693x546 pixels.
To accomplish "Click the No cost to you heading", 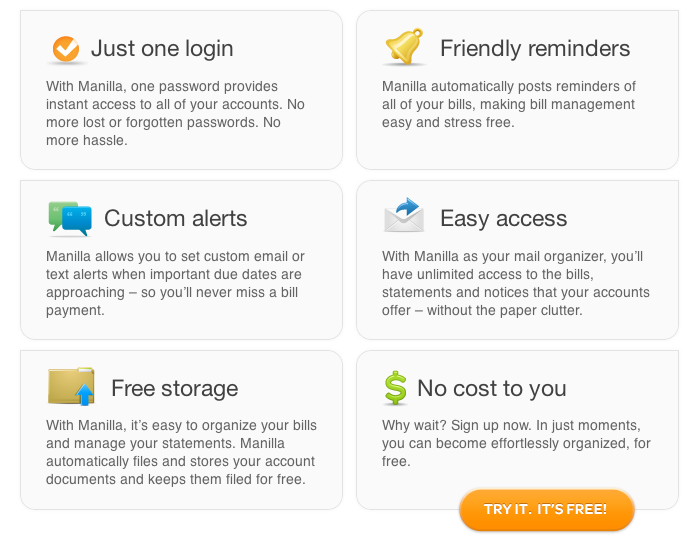I will pos(491,388).
